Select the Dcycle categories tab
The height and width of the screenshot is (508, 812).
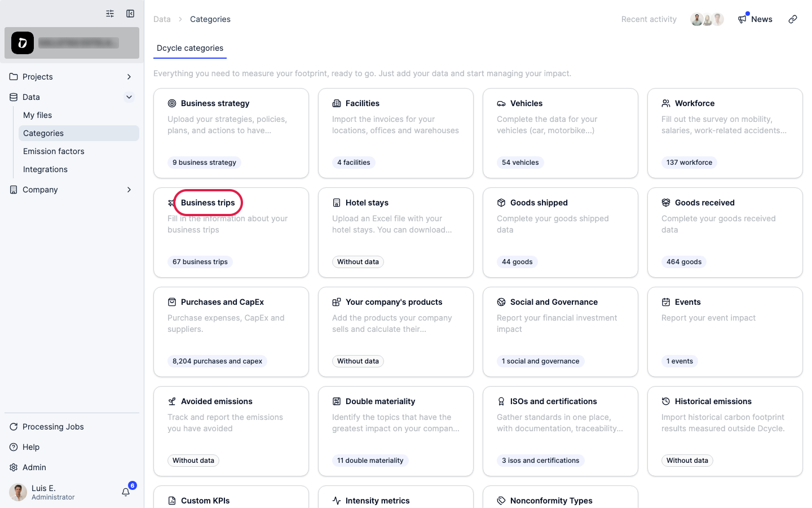coord(190,48)
